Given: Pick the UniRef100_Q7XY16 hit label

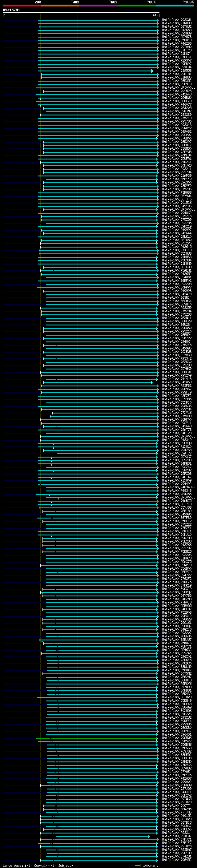Looking at the screenshot, I should tap(176, 412).
